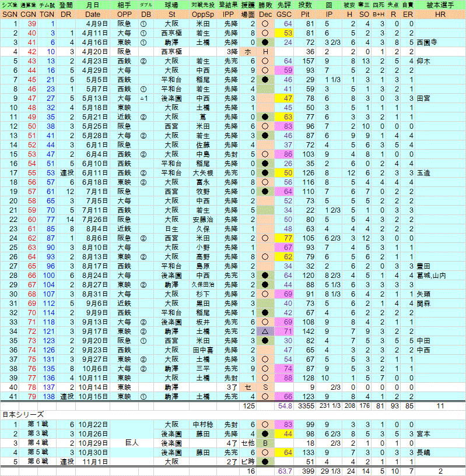Select the 第1戦 series row label
This screenshot has width=466, height=476.
point(38,424)
